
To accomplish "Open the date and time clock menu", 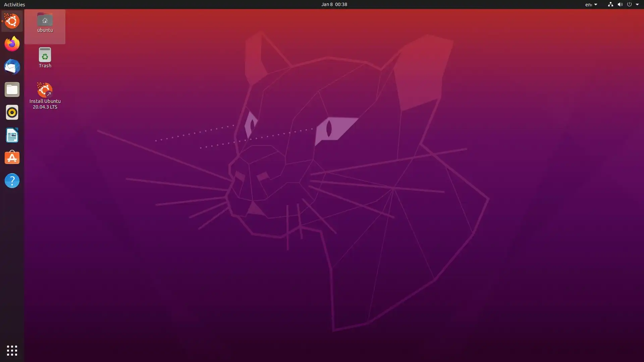I will [334, 4].
